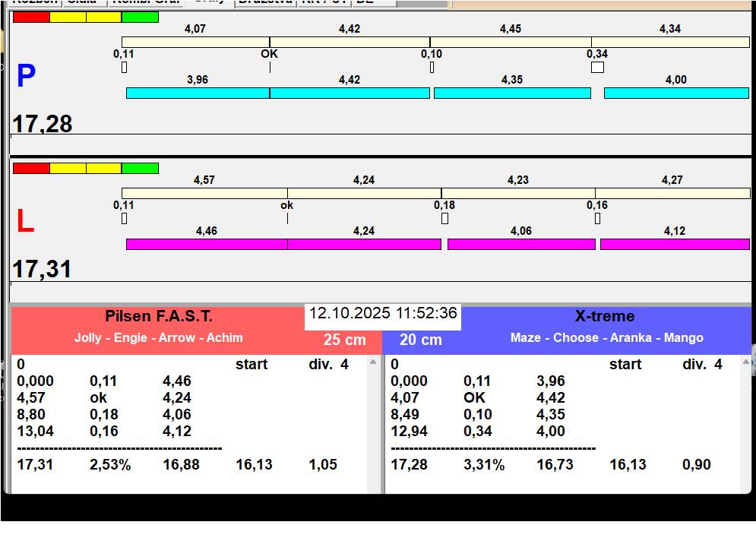
Task: Click the blue P lane letter
Action: tap(26, 76)
